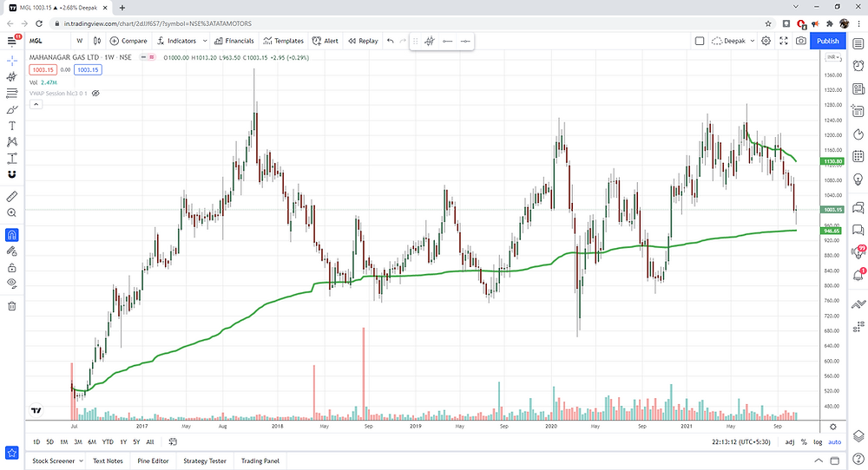Click Compare symbol button

(128, 41)
